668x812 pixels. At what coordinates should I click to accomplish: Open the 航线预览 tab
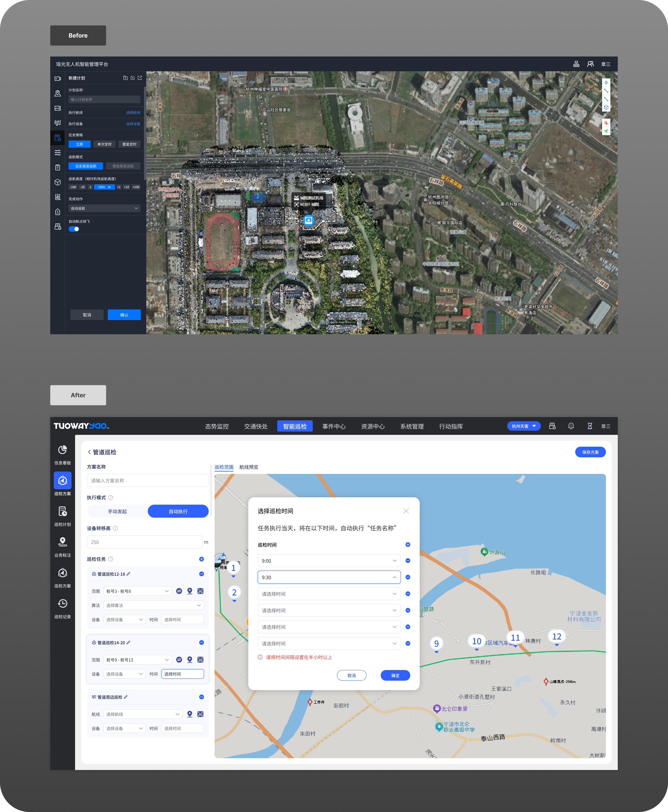248,467
